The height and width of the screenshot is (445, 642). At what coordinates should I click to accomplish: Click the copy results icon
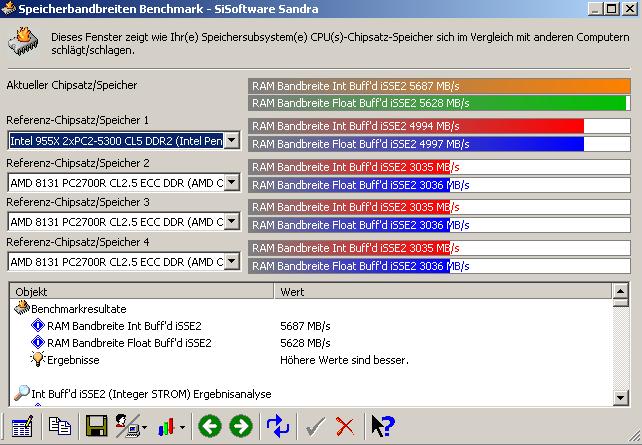coord(60,426)
